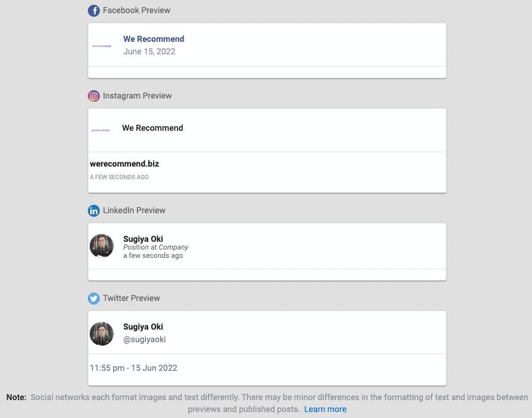Click the A FEW SECONDS AGO label
This screenshot has height=418, width=532.
tap(119, 177)
